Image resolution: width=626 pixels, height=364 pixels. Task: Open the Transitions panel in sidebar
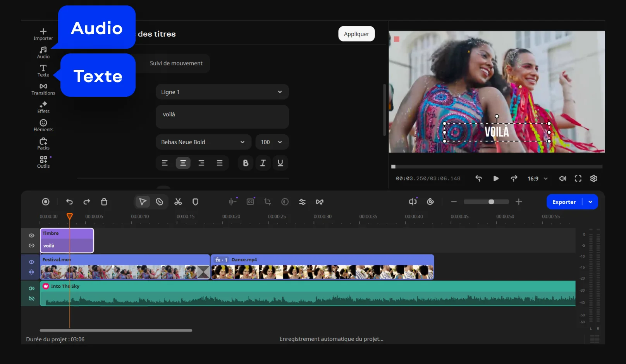[43, 89]
